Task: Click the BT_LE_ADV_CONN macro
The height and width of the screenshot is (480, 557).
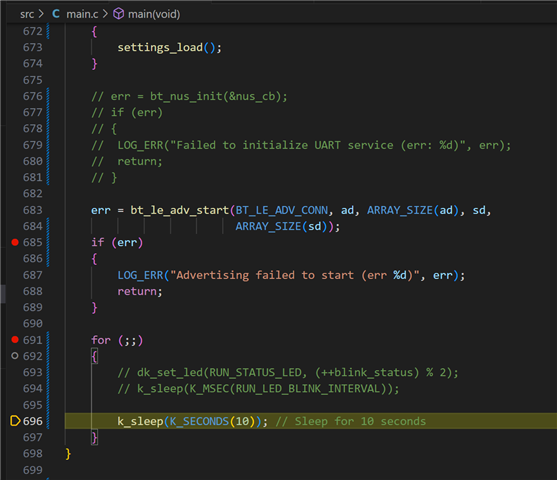Action: pos(282,210)
